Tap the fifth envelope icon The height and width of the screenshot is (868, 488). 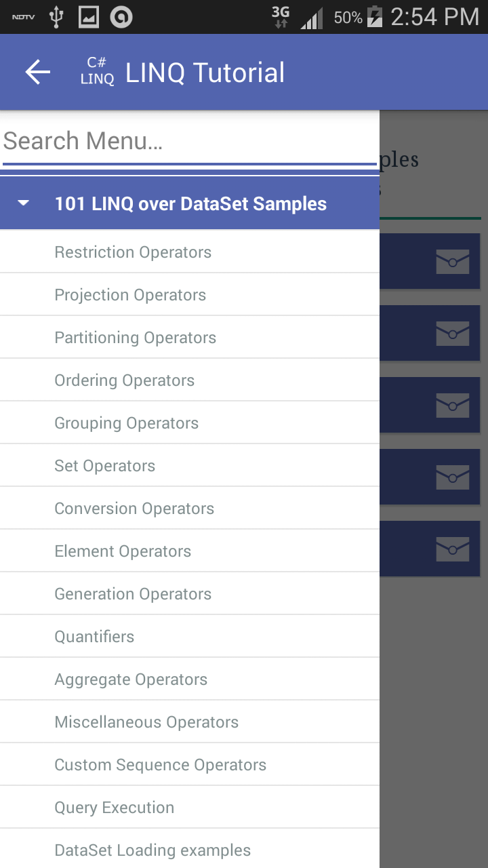(452, 549)
